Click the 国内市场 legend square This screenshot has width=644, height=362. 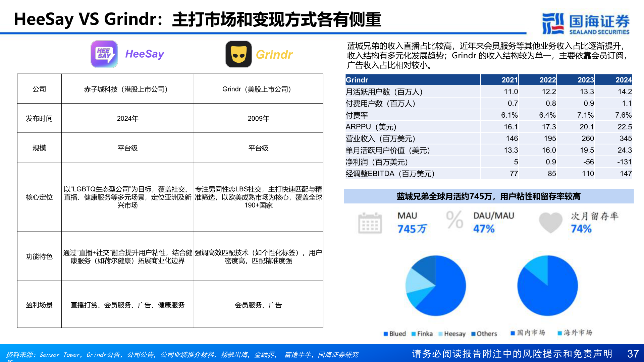point(513,333)
